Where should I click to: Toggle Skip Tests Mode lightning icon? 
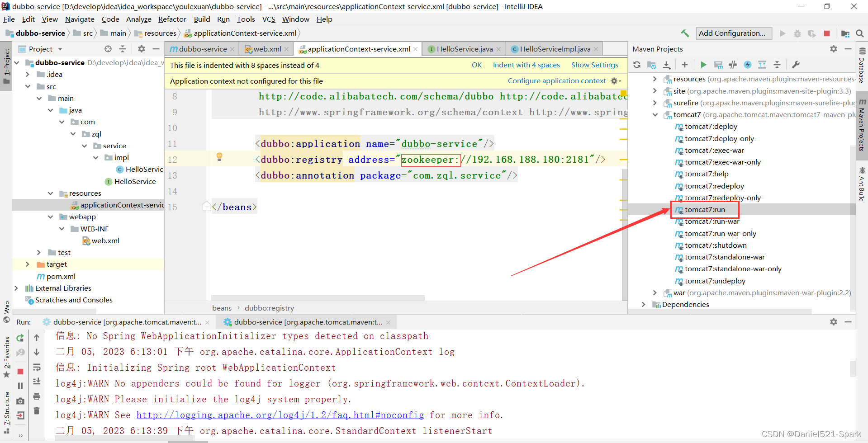click(748, 65)
